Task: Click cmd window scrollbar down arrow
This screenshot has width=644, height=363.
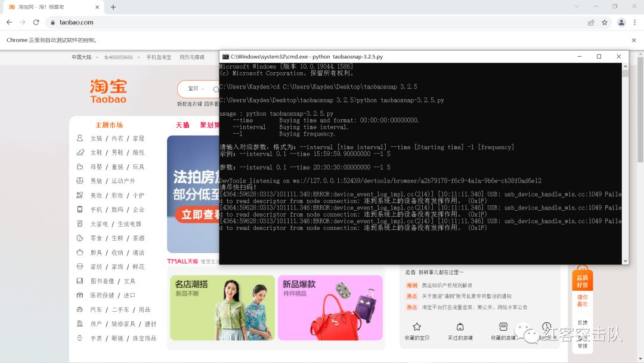Action: pyautogui.click(x=625, y=261)
